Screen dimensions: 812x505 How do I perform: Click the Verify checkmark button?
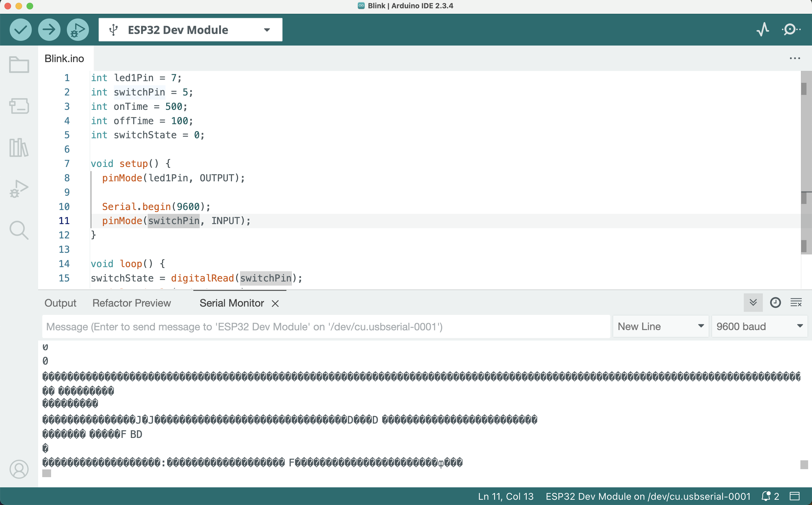coord(21,30)
